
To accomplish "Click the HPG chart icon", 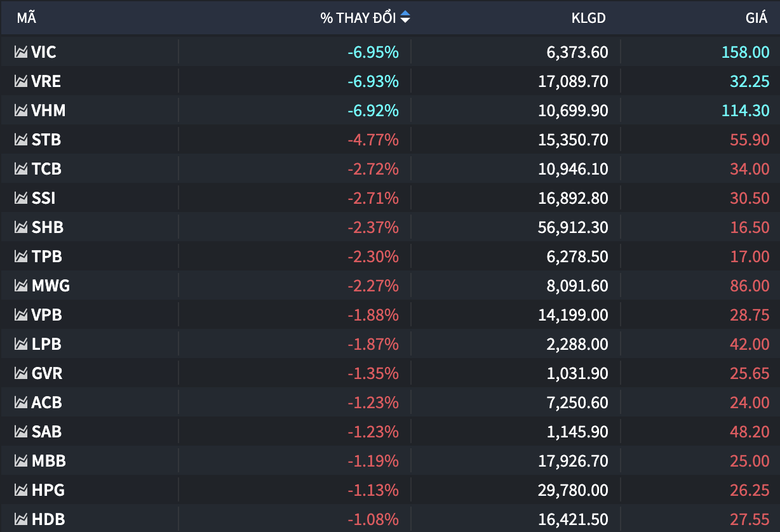I will coord(21,490).
